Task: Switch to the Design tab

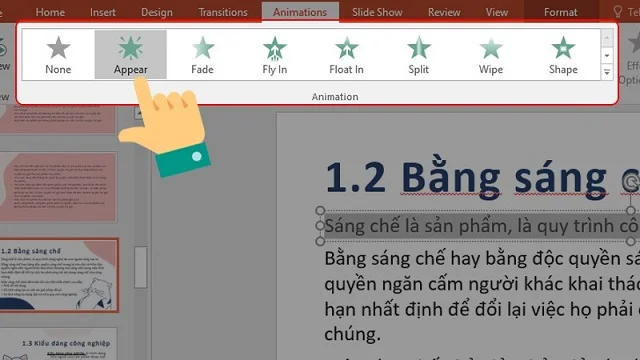Action: tap(157, 12)
